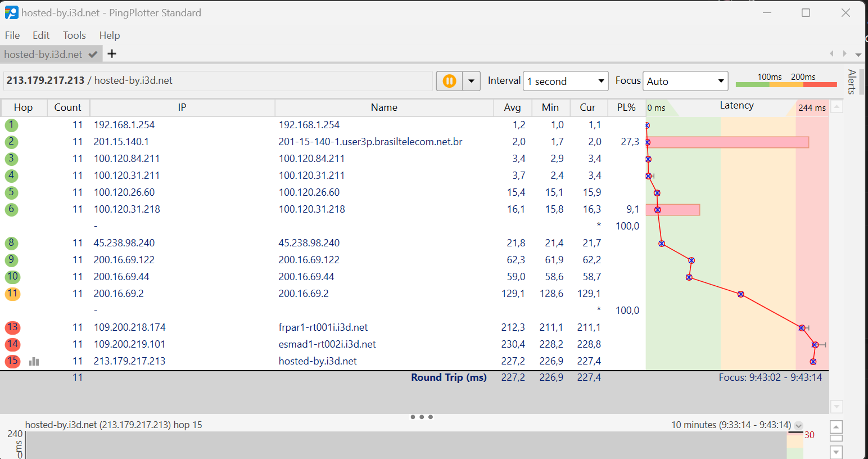Click the Hop column header
The image size is (868, 459).
pyautogui.click(x=23, y=107)
